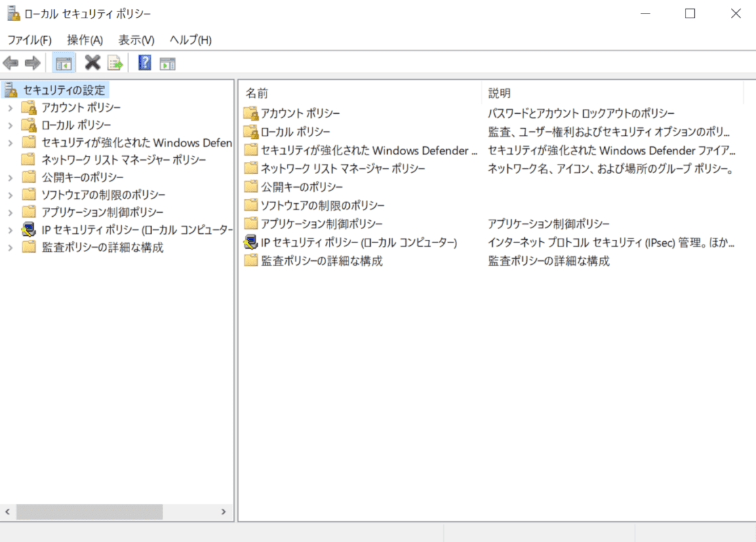756x542 pixels.
Task: Click 公開キーのポリシー folder icon in the list
Action: pos(251,186)
